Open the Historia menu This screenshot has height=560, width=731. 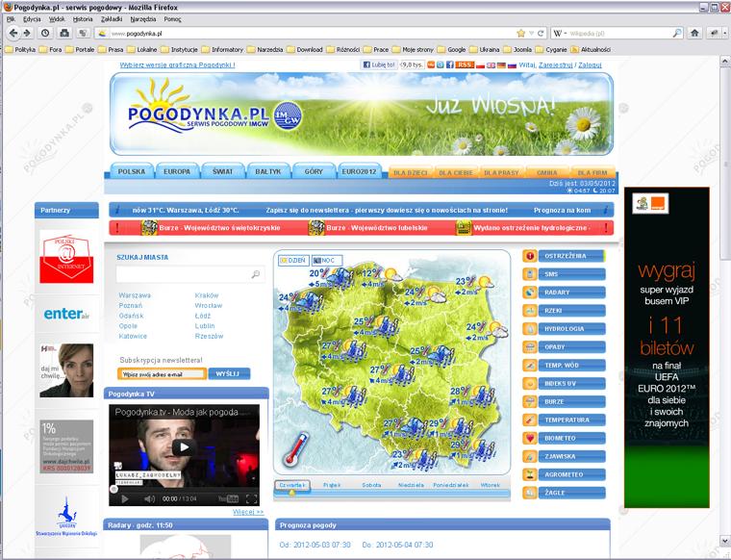pos(83,19)
